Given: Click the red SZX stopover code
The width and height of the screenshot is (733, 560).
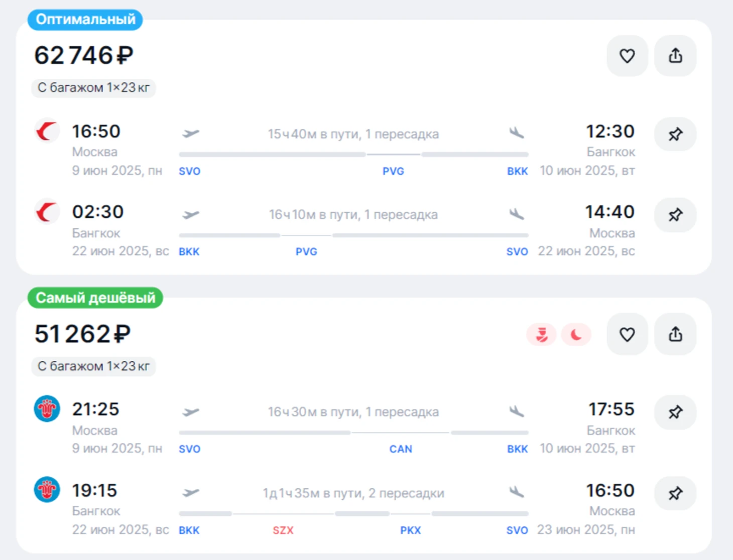Looking at the screenshot, I should [283, 530].
